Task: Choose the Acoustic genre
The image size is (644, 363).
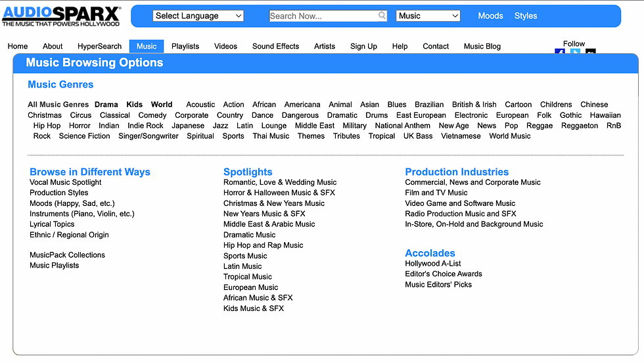Action: 200,105
